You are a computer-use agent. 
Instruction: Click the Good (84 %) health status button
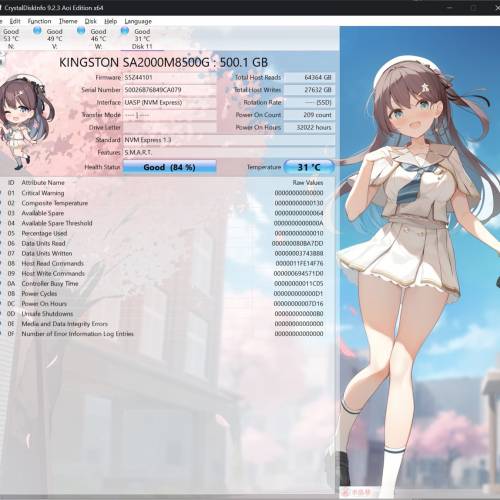pyautogui.click(x=170, y=167)
